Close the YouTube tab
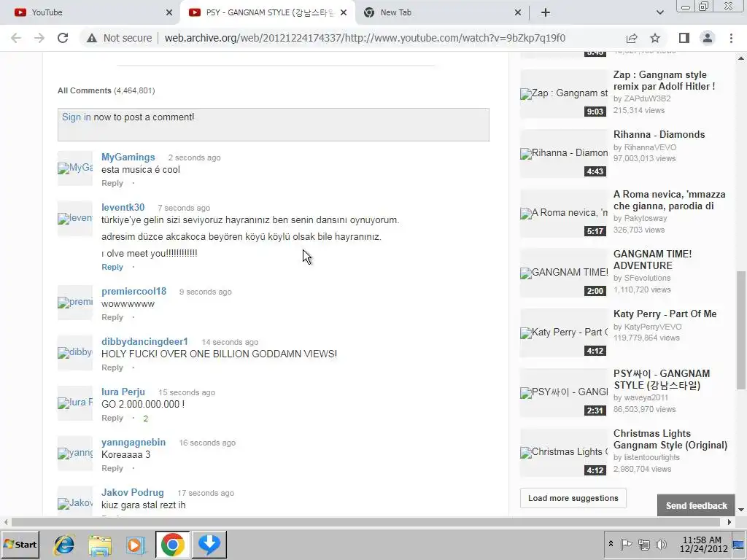 [x=169, y=12]
